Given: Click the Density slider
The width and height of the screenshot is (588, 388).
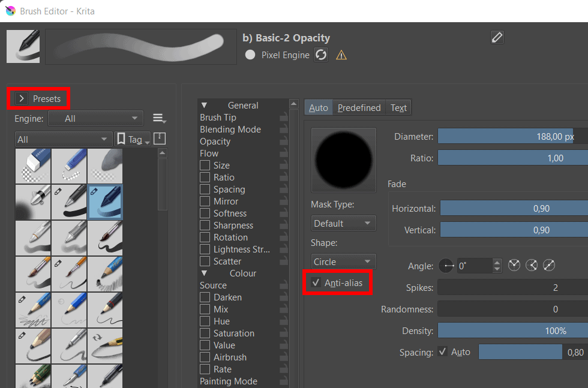Looking at the screenshot, I should pos(512,330).
